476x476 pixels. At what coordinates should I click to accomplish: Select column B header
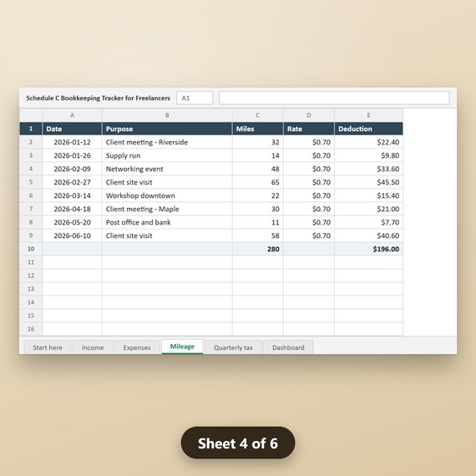coord(167,115)
